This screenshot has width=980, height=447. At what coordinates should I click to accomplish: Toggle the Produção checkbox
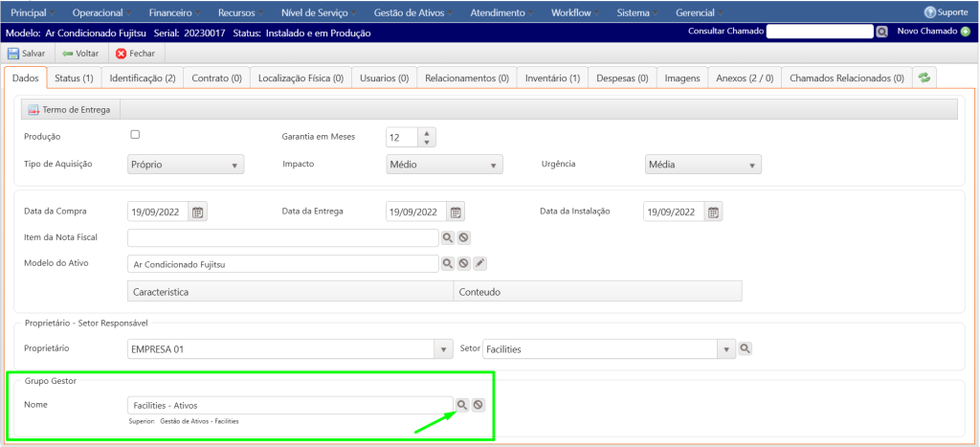[135, 135]
